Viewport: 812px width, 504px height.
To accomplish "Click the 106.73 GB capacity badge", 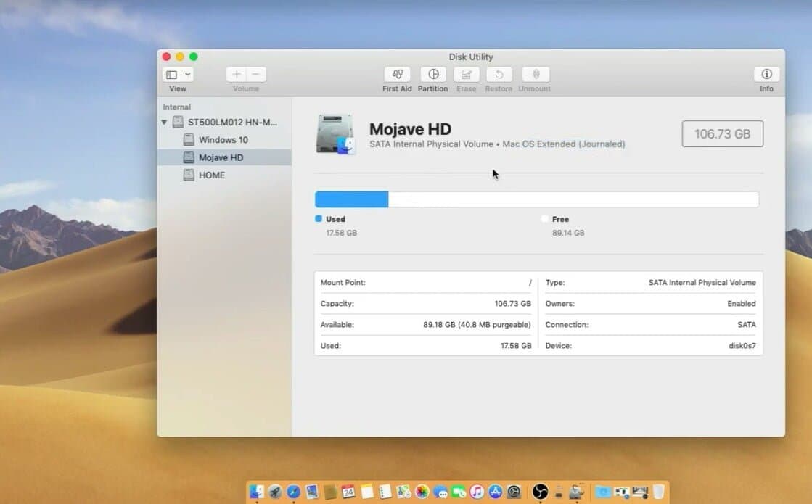I will click(722, 133).
